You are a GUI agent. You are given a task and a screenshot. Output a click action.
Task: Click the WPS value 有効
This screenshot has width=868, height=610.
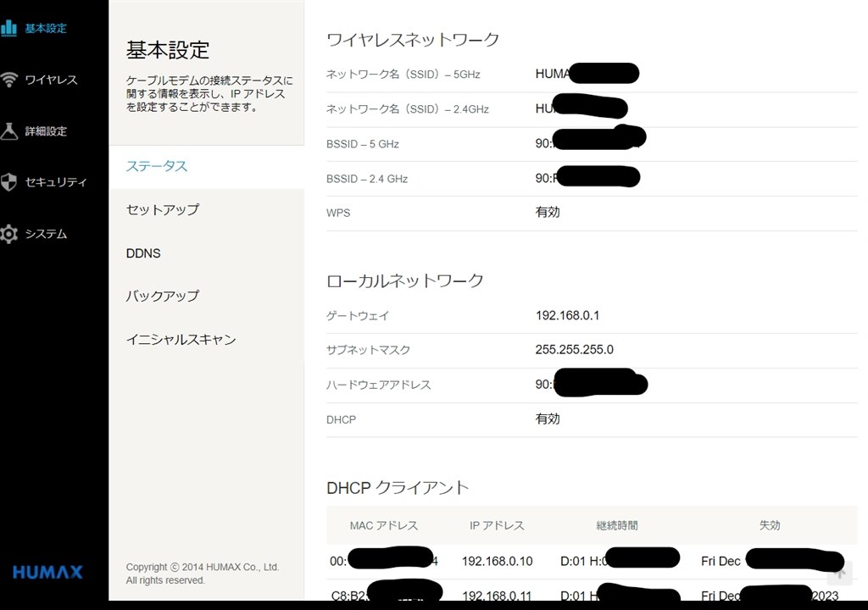(x=548, y=212)
